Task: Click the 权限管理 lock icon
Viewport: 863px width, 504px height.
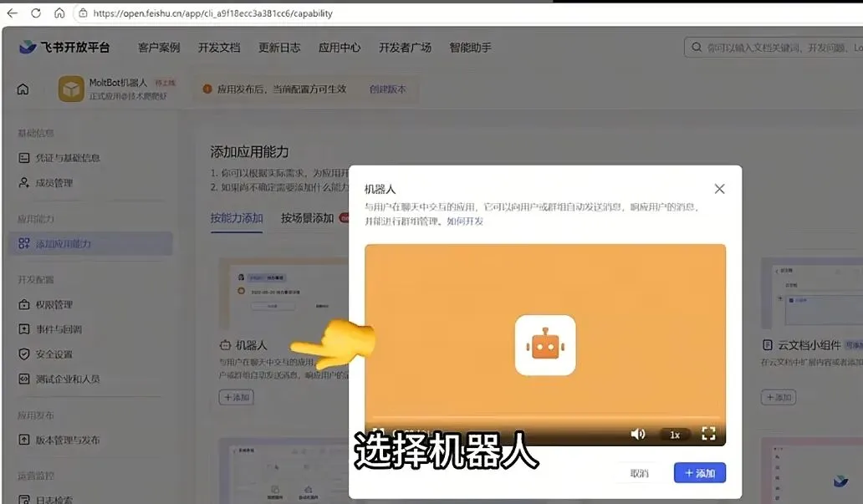Action: [23, 304]
